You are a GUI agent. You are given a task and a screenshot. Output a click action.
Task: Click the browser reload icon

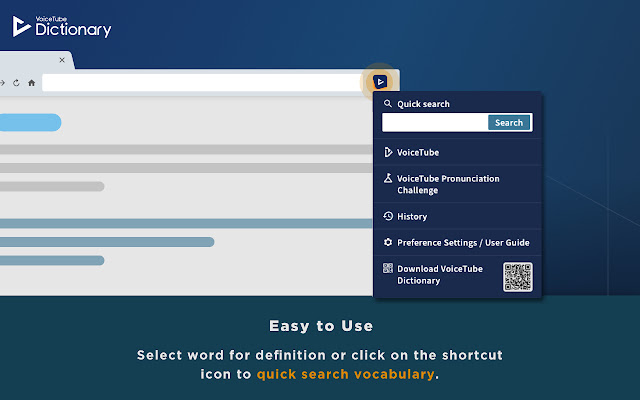point(16,83)
